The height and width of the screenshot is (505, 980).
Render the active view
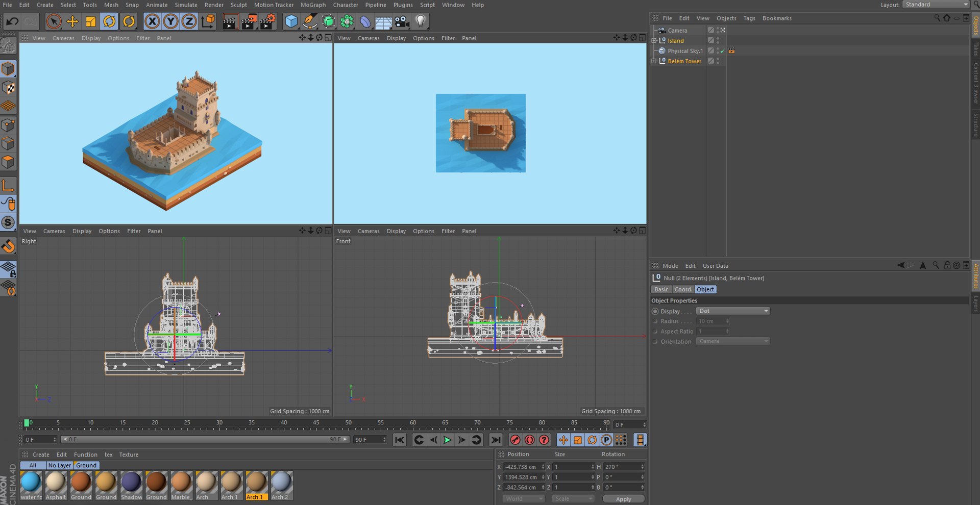pos(230,21)
